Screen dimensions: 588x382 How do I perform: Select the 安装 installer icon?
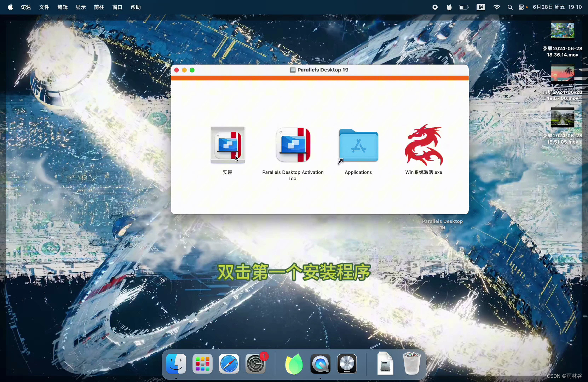tap(227, 145)
